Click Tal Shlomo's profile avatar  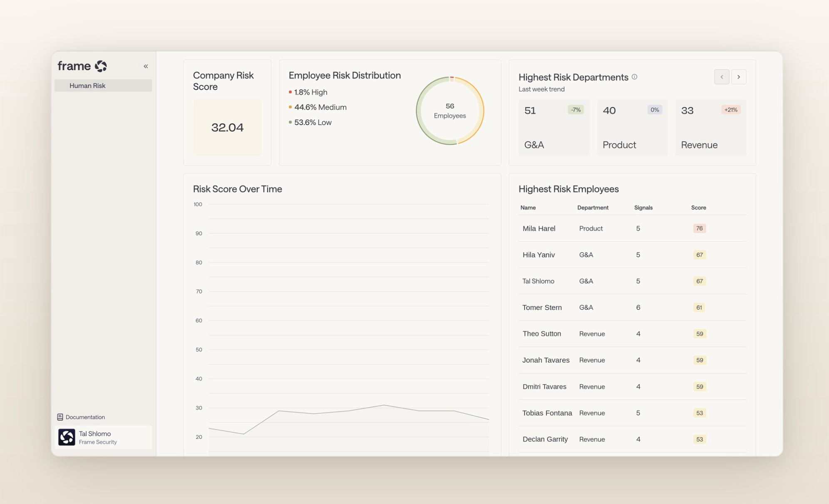click(x=67, y=437)
